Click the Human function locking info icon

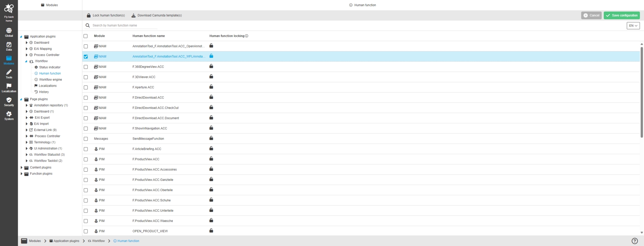(x=247, y=36)
